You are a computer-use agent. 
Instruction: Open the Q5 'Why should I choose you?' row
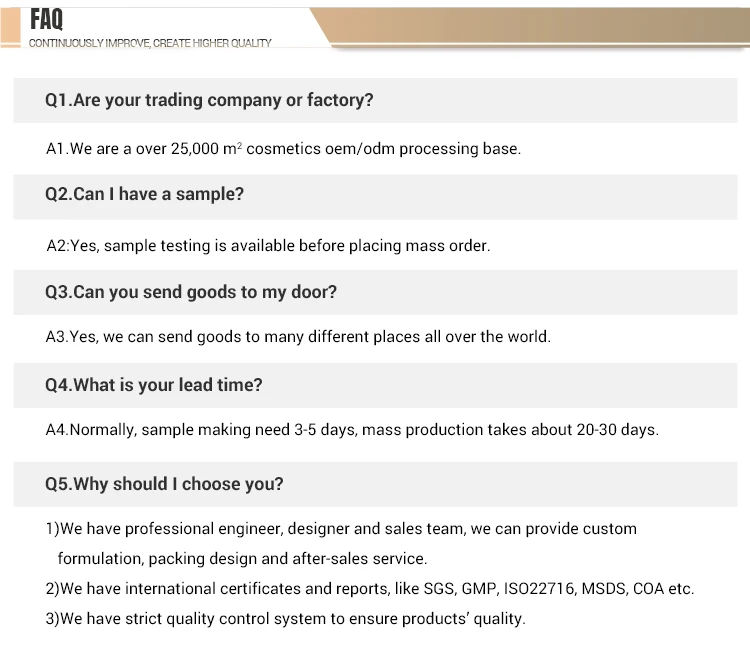point(375,484)
